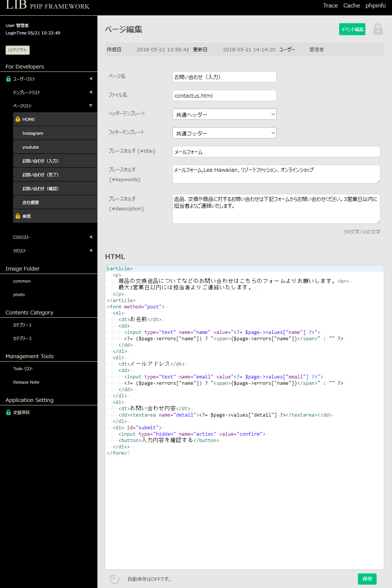Click the orange lock icon beside 検索
The height and width of the screenshot is (588, 392).
pos(18,216)
